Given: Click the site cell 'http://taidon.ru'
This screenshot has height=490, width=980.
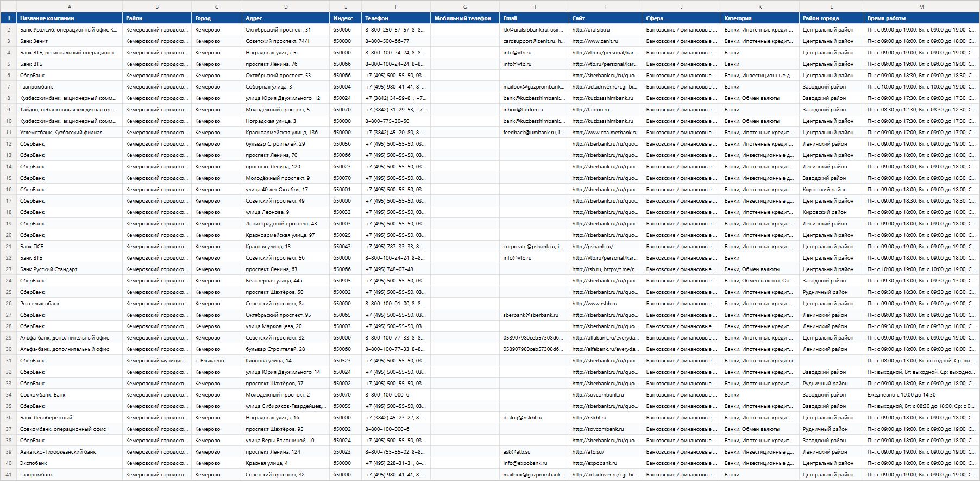Looking at the screenshot, I should [x=606, y=110].
